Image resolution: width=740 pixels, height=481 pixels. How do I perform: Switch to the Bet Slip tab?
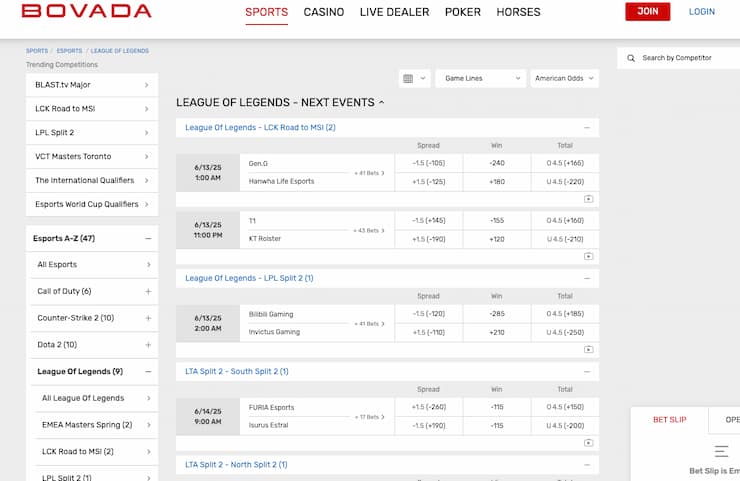pyautogui.click(x=669, y=420)
